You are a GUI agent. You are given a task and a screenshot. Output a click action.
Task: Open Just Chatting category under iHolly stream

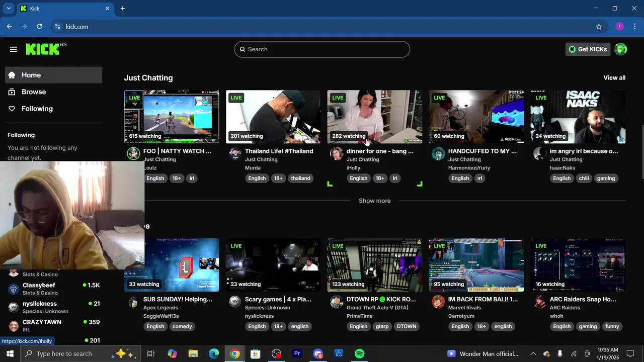(x=363, y=160)
